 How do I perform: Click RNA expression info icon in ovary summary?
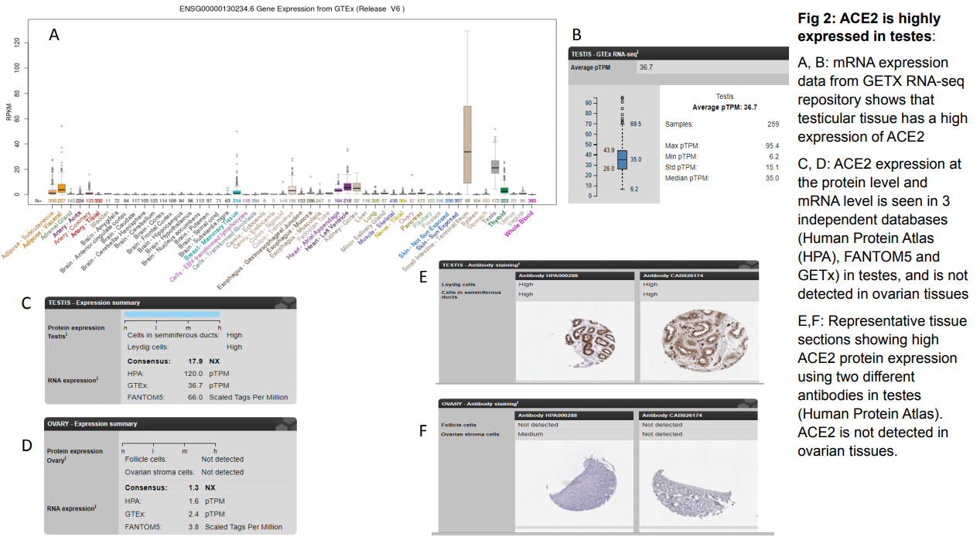[x=97, y=508]
